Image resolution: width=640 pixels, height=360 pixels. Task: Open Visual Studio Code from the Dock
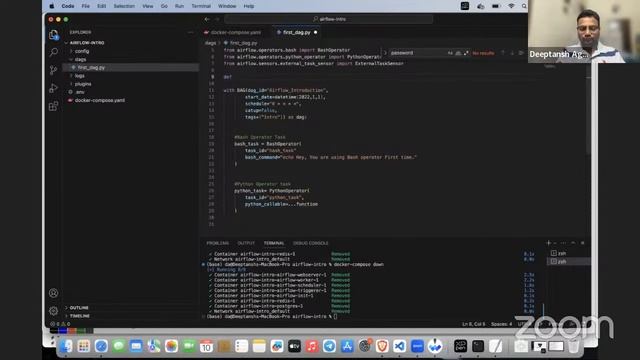400,346
